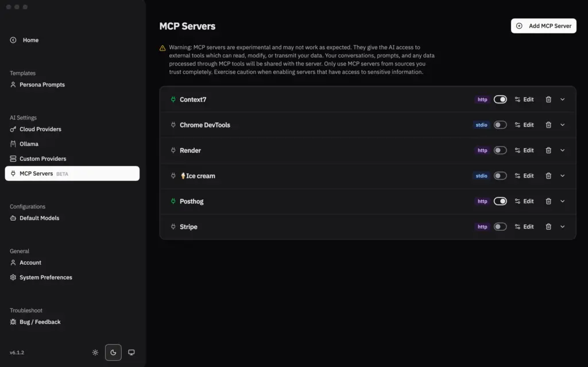The width and height of the screenshot is (588, 367).
Task: Click the stdio badge on Chrome DevTools
Action: pos(481,125)
